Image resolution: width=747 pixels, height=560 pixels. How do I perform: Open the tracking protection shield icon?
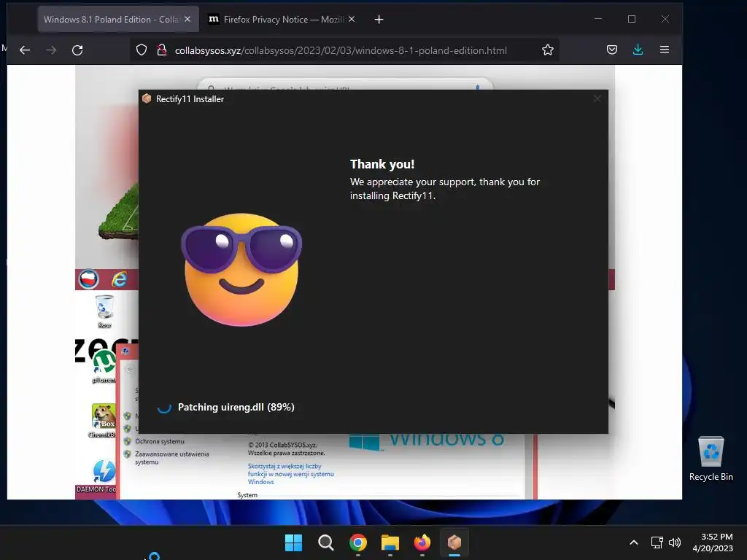pyautogui.click(x=142, y=50)
